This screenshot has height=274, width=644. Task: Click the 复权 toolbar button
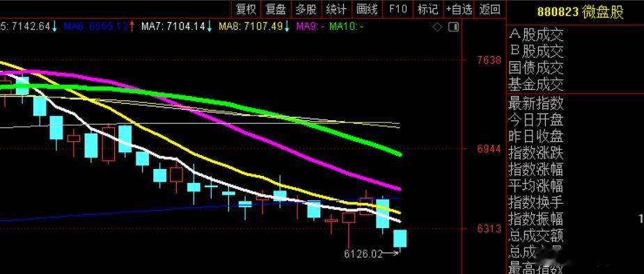(x=246, y=9)
